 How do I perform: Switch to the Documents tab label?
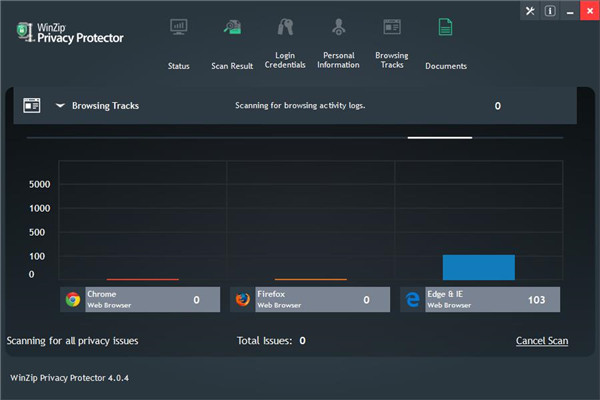445,66
